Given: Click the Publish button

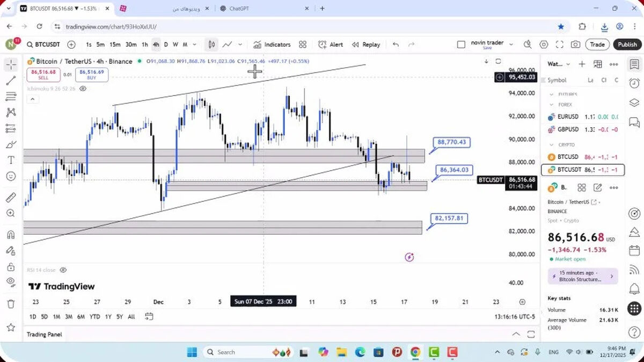Looking at the screenshot, I should (627, 45).
